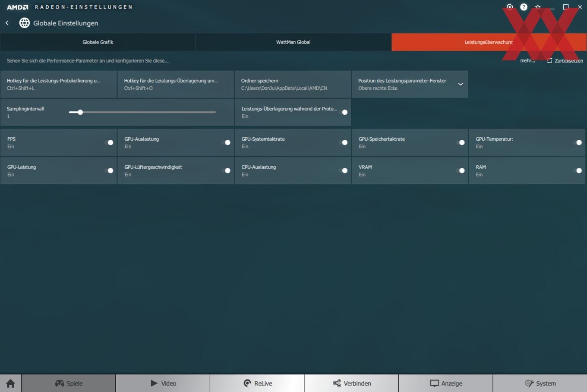
Task: Toggle GPU-Temperatur switch
Action: [578, 142]
